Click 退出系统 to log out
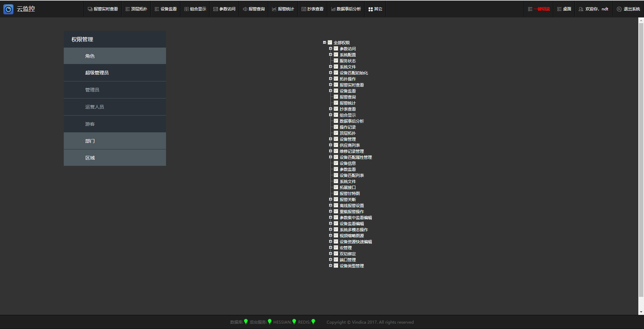The height and width of the screenshot is (329, 644). pos(629,9)
